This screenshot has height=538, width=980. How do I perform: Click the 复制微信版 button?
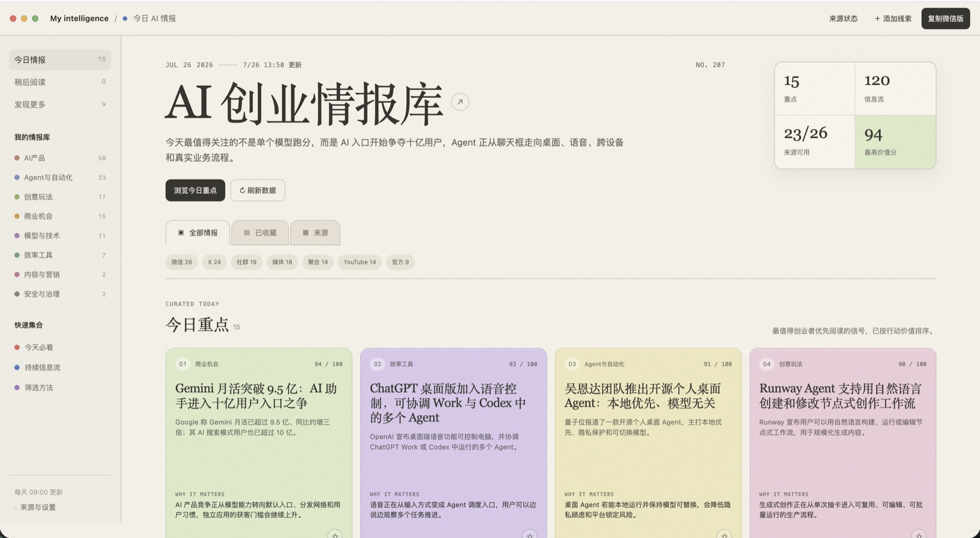pyautogui.click(x=946, y=18)
